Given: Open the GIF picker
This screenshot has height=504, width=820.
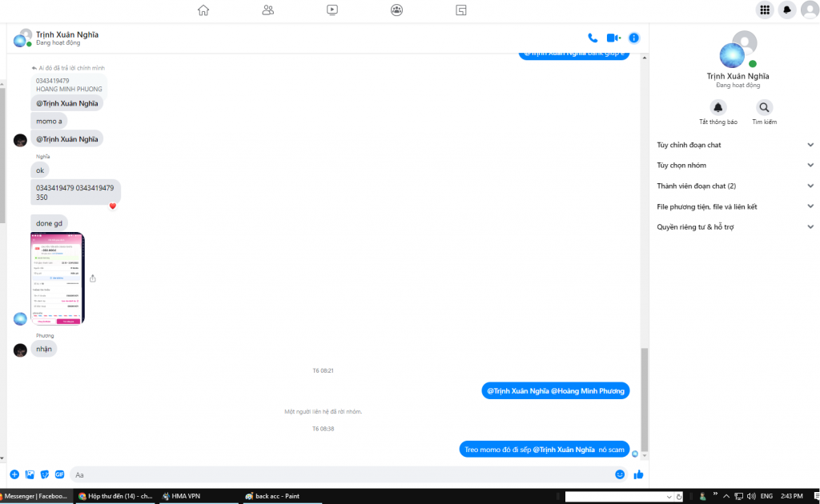Looking at the screenshot, I should pyautogui.click(x=59, y=474).
